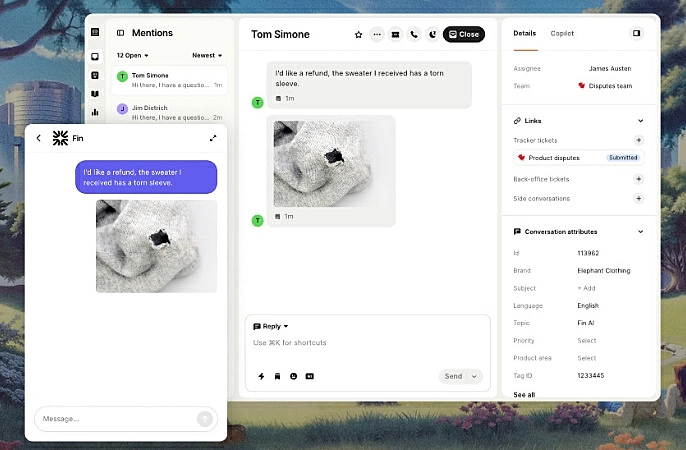686x450 pixels.
Task: Click the phone call icon
Action: coord(413,34)
